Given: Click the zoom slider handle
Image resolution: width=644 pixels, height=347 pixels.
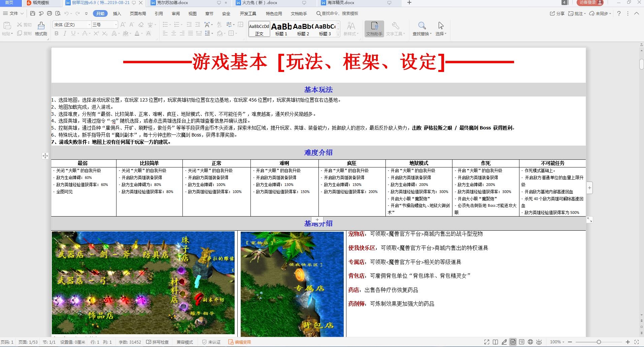Looking at the screenshot, I should click(x=599, y=342).
